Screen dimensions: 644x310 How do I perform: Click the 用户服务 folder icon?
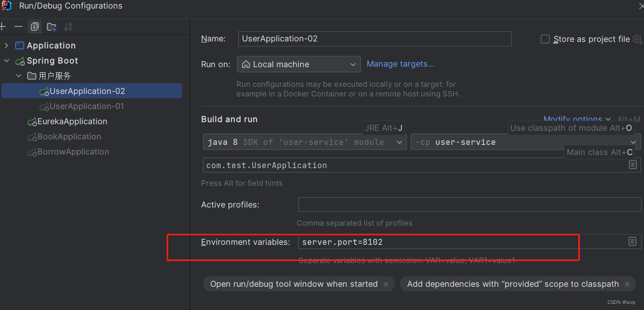tap(32, 76)
